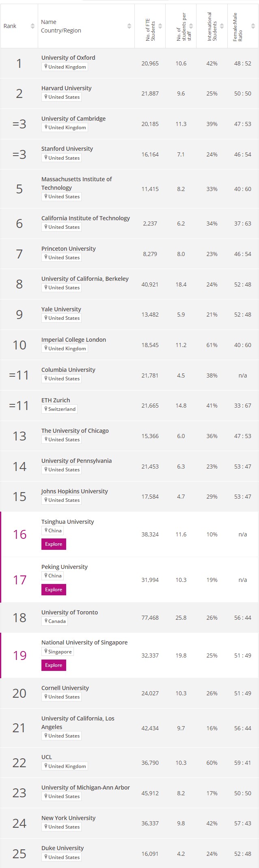Click the location pin icon beside Singapore
The width and height of the screenshot is (259, 868).
pos(45,652)
